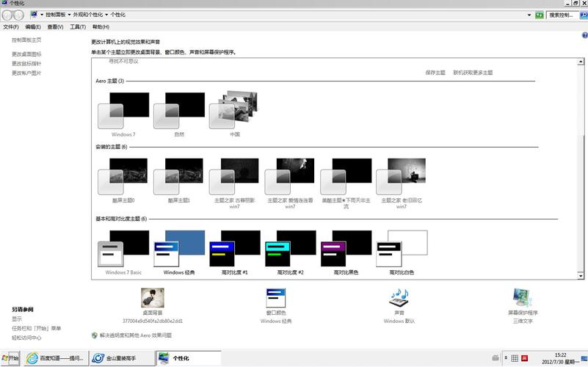588x367 pixels.
Task: Select the 高对比度 #1 theme
Action: pos(235,252)
